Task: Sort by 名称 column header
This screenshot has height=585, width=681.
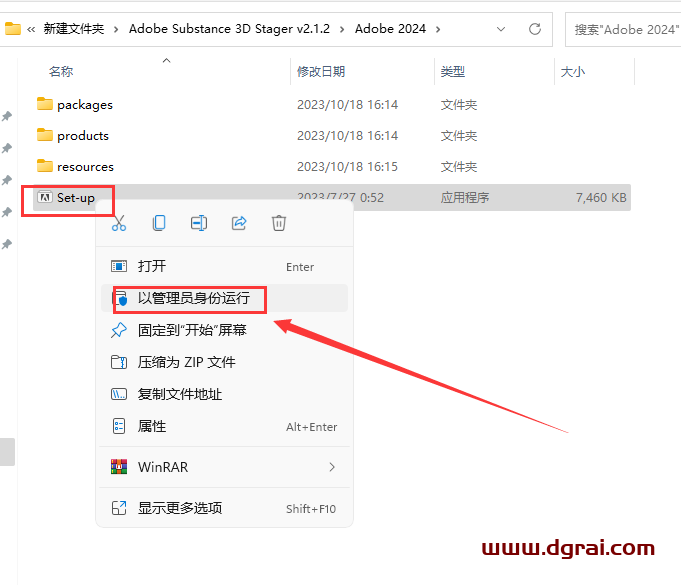Action: pyautogui.click(x=61, y=71)
